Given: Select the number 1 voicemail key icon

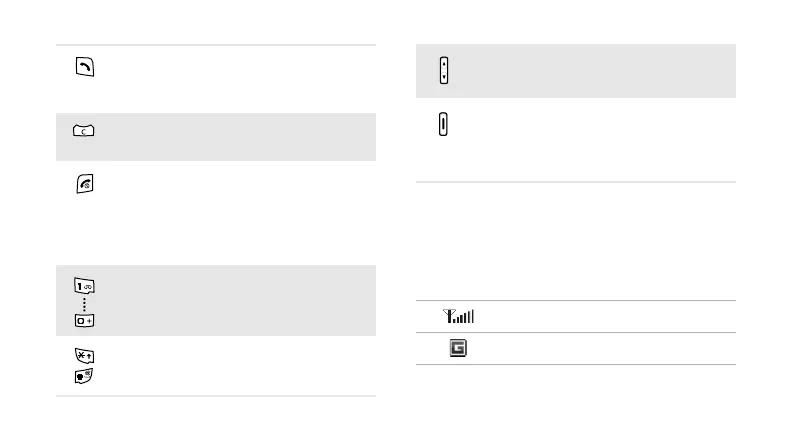Looking at the screenshot, I should (x=81, y=284).
